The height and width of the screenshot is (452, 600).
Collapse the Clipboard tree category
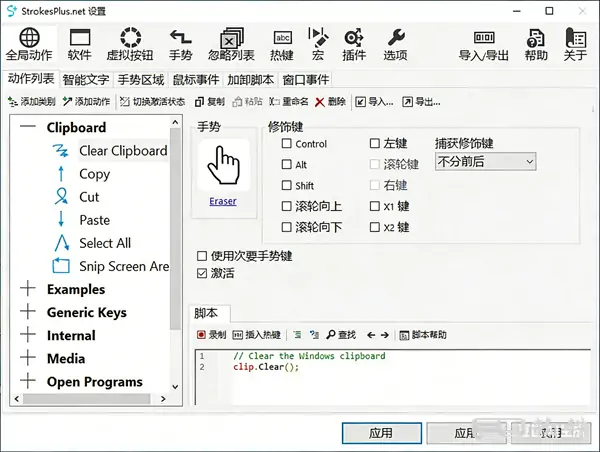click(27, 128)
